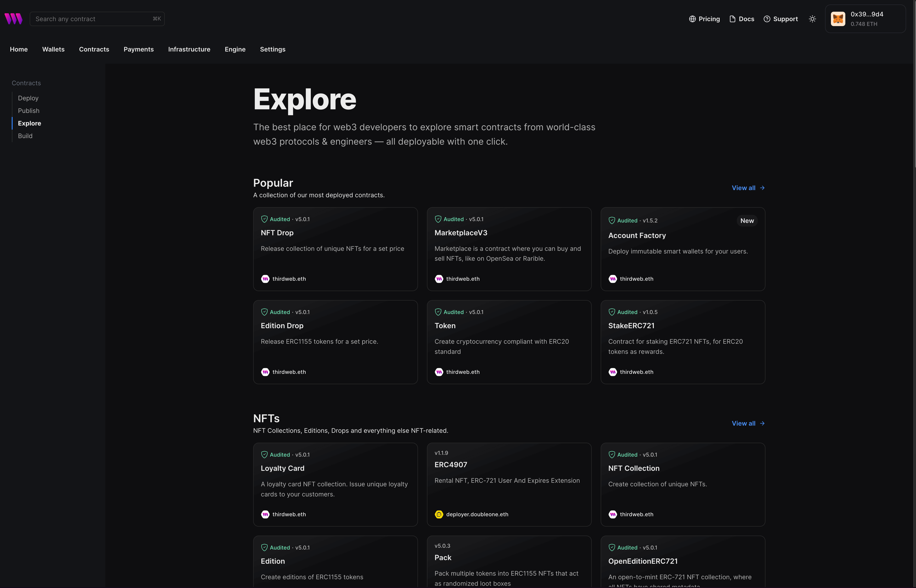Open the StakeERC721 contract card
916x588 pixels.
click(683, 342)
